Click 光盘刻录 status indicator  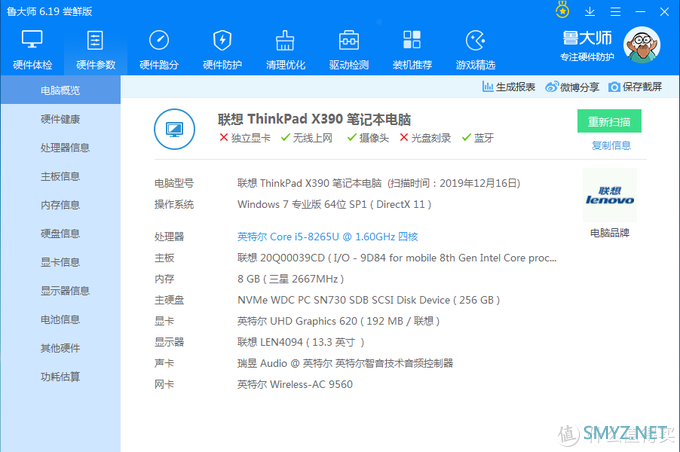425,138
